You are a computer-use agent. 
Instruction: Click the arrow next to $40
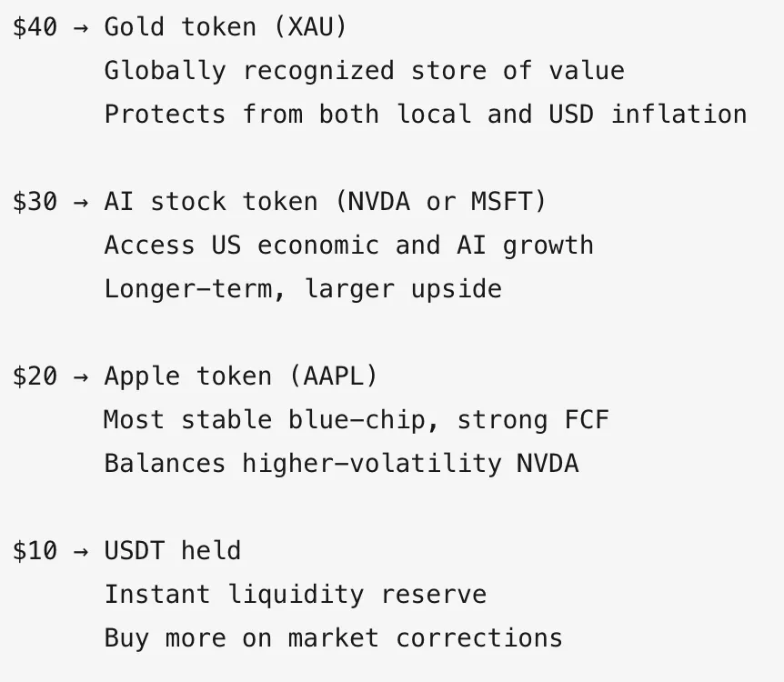81,28
